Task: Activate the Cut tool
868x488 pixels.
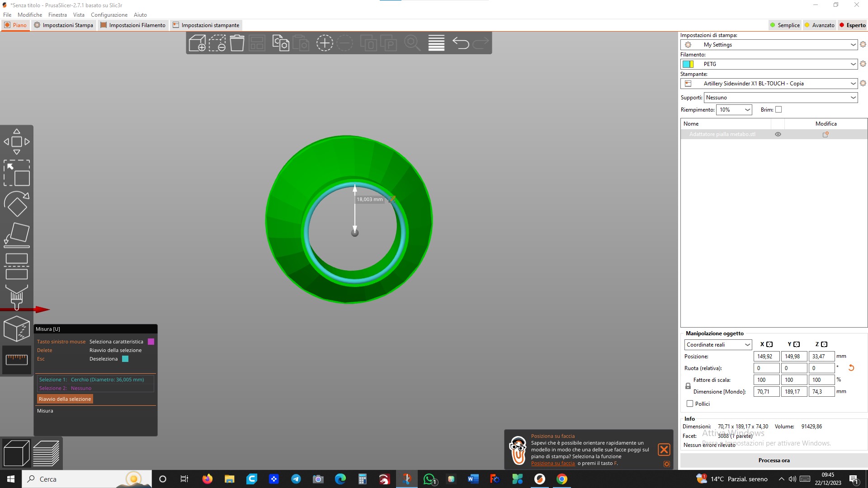Action: coord(17,266)
